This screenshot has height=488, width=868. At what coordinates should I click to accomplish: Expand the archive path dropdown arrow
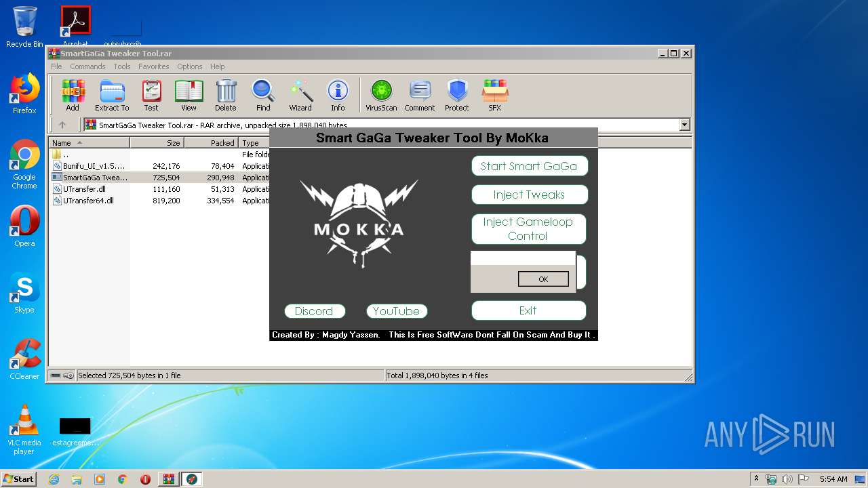pos(684,125)
